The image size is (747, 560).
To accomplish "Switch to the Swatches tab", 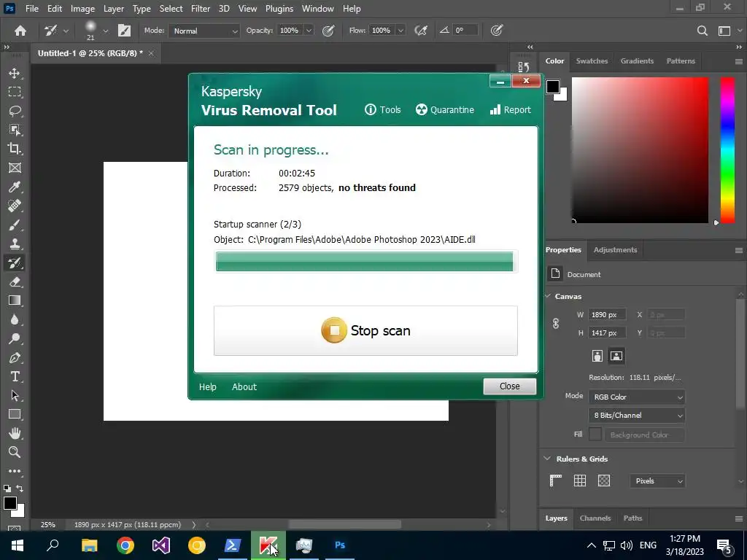I will pyautogui.click(x=592, y=61).
